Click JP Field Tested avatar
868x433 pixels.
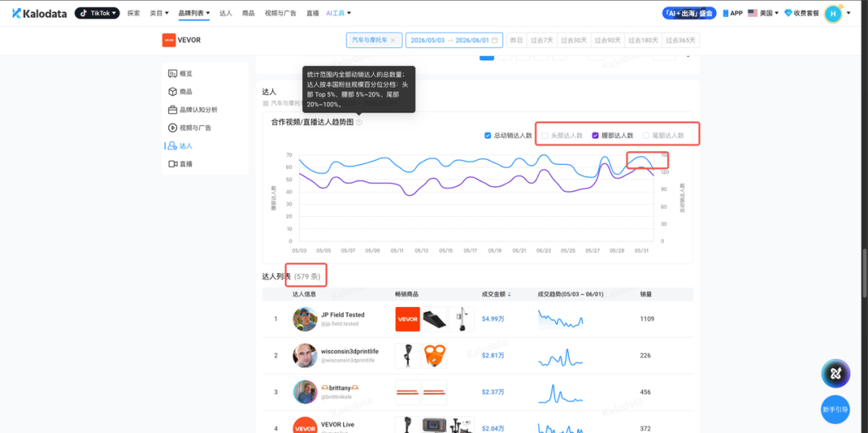pos(305,319)
